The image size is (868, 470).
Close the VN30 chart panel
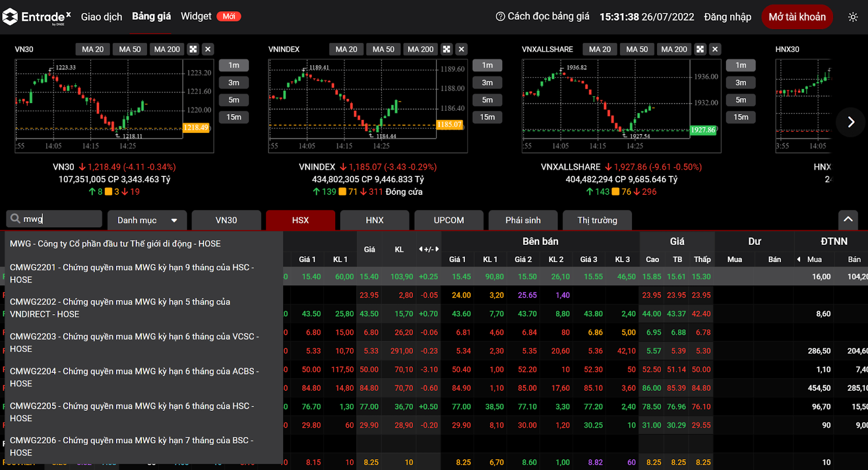pos(208,49)
